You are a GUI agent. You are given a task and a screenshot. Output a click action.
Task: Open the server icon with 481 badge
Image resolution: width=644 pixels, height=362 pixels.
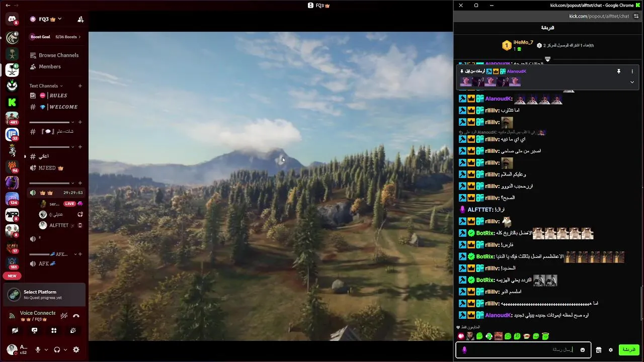(x=12, y=118)
